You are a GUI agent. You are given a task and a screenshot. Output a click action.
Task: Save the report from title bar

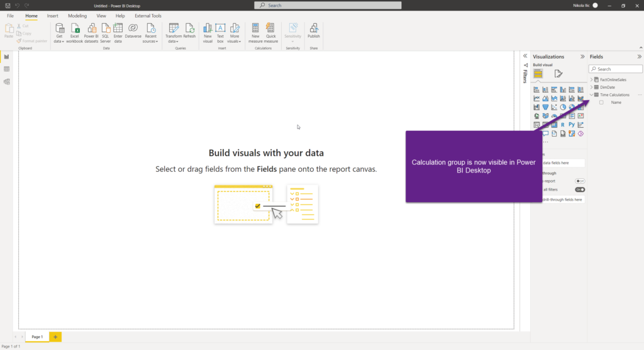pos(8,5)
